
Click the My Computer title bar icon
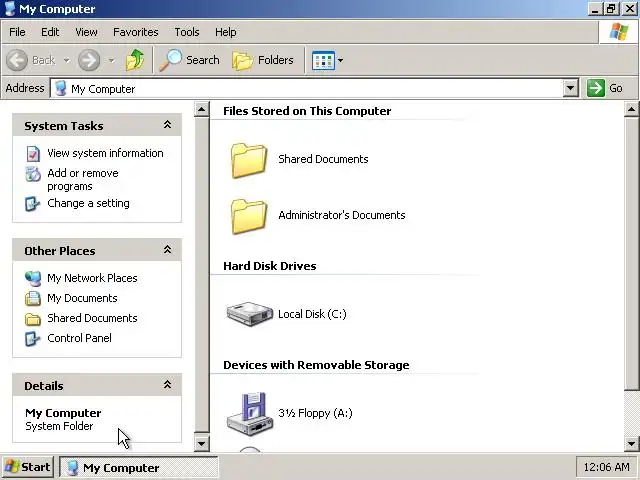tap(10, 8)
